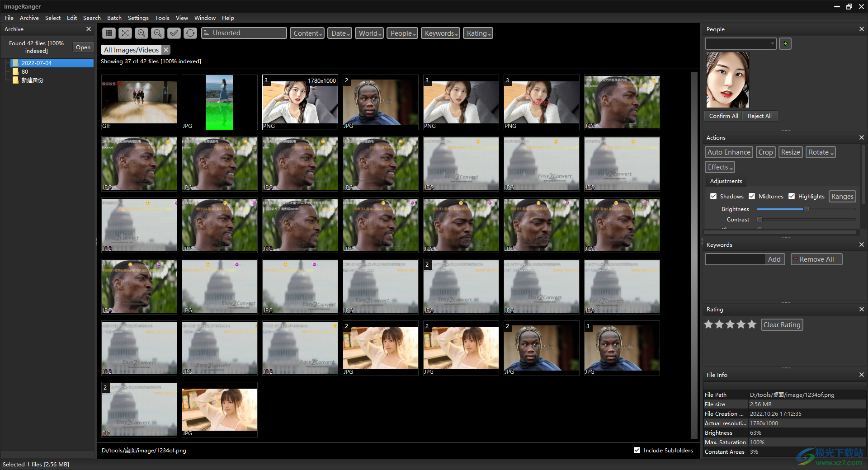Click the Ranges button in Adjustments
This screenshot has width=868, height=470.
(x=842, y=196)
